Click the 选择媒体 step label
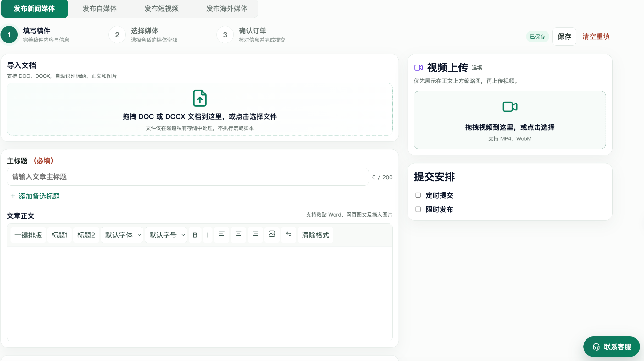The width and height of the screenshot is (644, 361). (145, 31)
